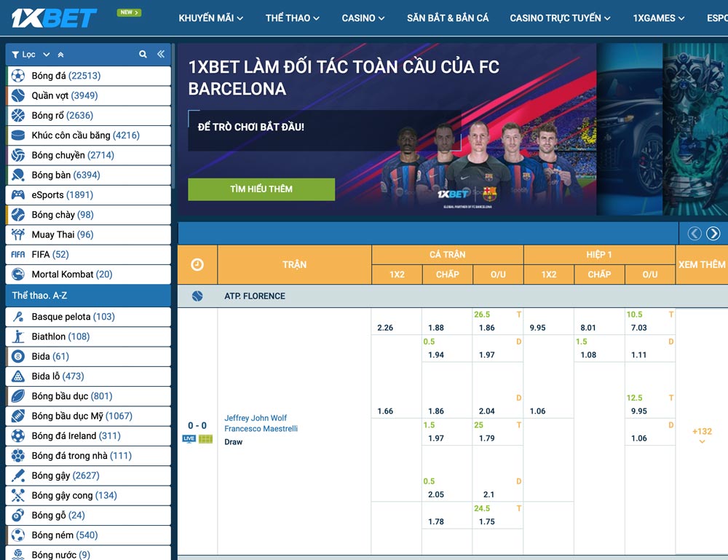The width and height of the screenshot is (728, 560).
Task: Select the Mortal Kombat icon
Action: 18,275
